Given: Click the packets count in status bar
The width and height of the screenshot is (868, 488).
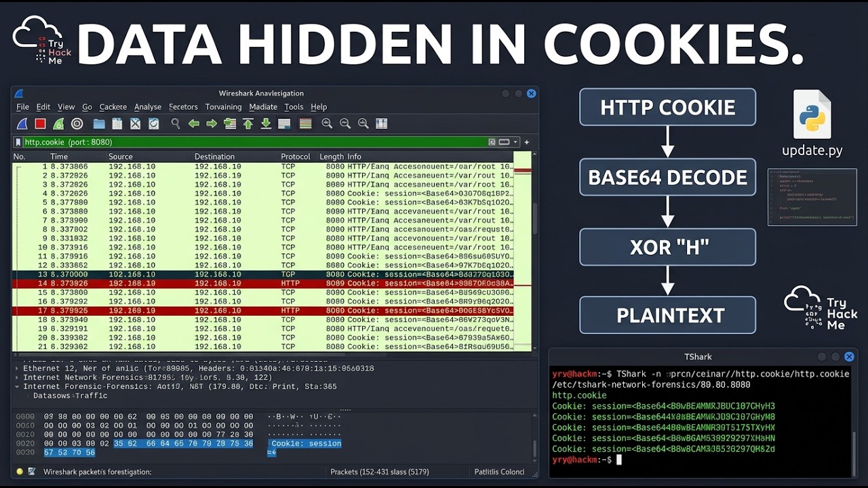Looking at the screenshot, I should coord(380,472).
